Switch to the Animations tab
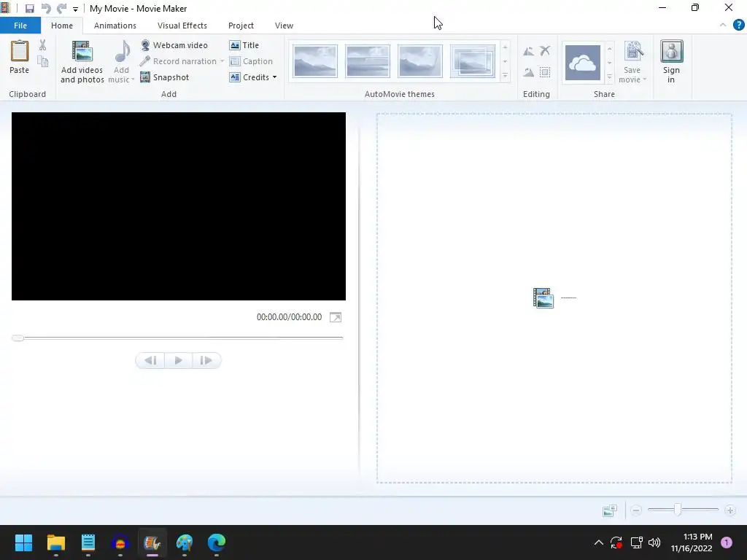Image resolution: width=747 pixels, height=560 pixels. click(x=115, y=26)
